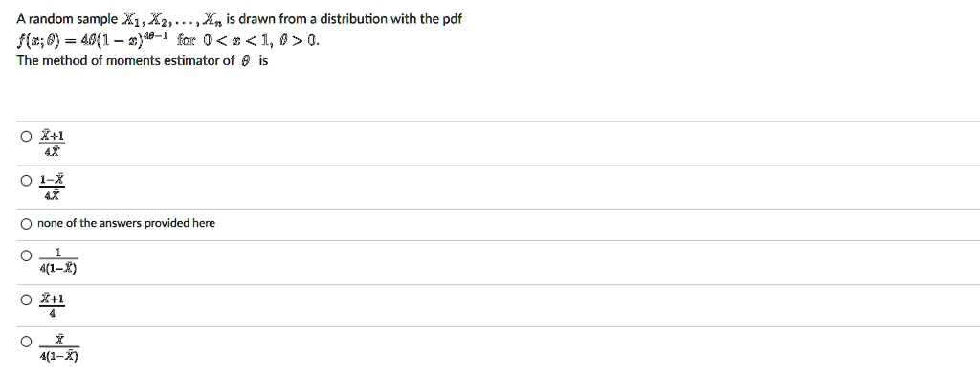Select radio button for 1/(4(1−X̄)) answer
This screenshot has height=377, width=980.
coord(26,255)
